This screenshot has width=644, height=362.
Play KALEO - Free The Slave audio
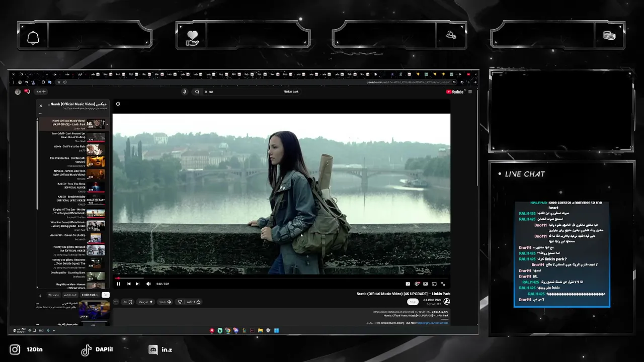73,187
